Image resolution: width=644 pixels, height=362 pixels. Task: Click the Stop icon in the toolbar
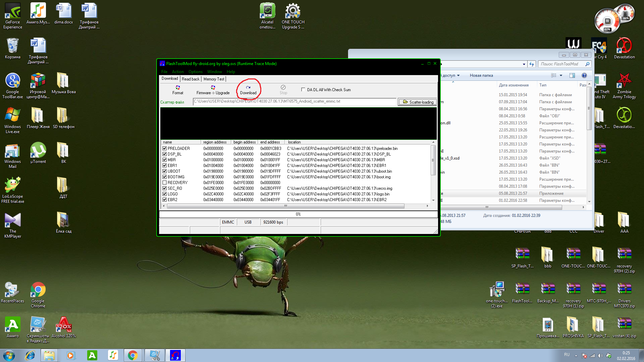283,87
